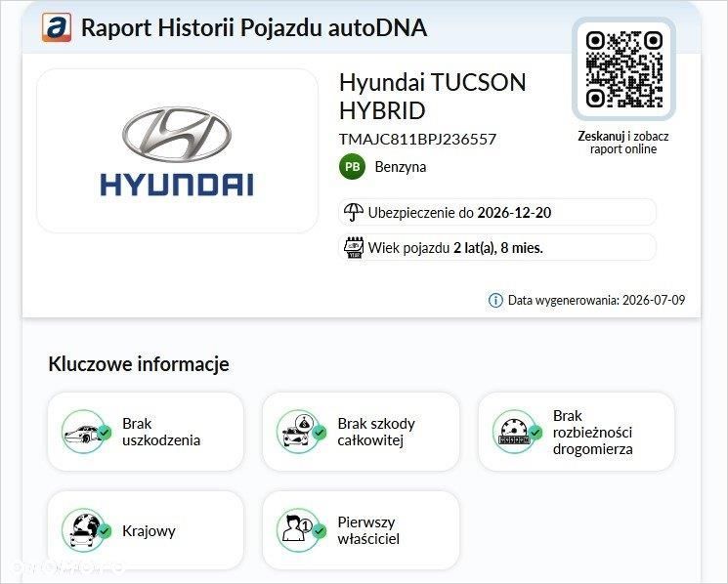This screenshot has width=728, height=584.
Task: Click the Wiek pojazdu 2 lat(a), 8 mies. field
Action: tap(497, 247)
